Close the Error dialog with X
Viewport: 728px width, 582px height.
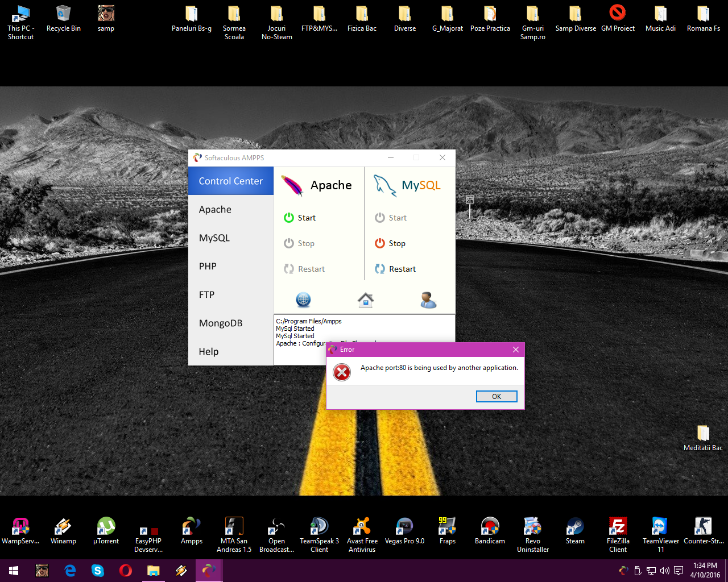(x=515, y=350)
